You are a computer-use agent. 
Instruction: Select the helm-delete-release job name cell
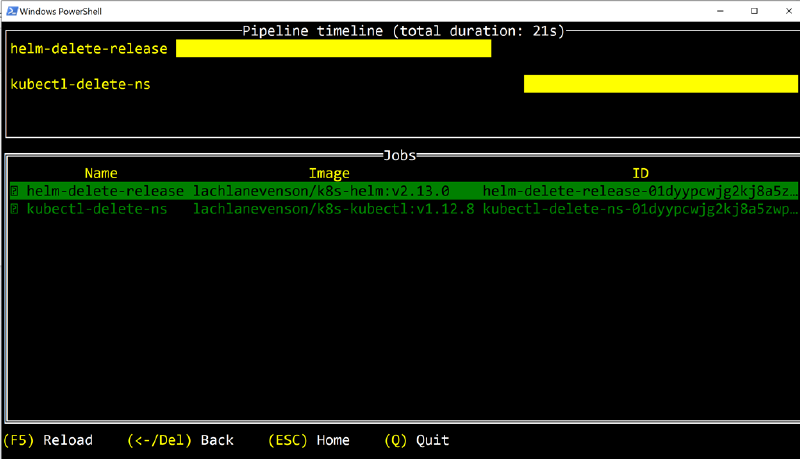[x=105, y=191]
